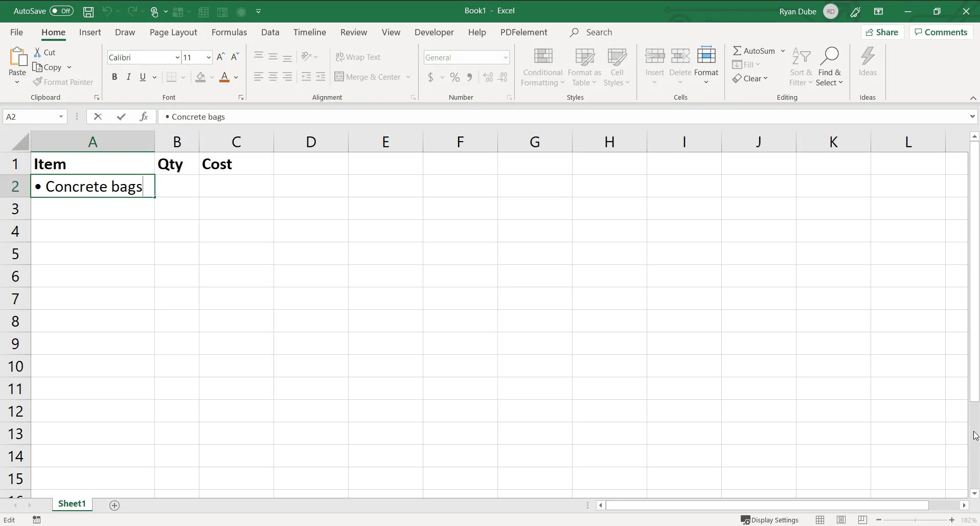Switch to the Insert tab
Screen dimensions: 980x526
click(90, 32)
